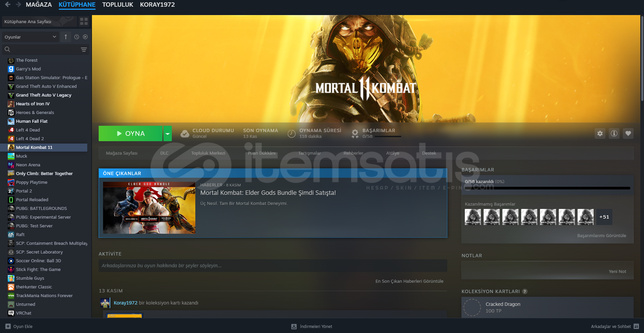Open the Rehberler tab
Image resolution: width=644 pixels, height=333 pixels.
[353, 153]
